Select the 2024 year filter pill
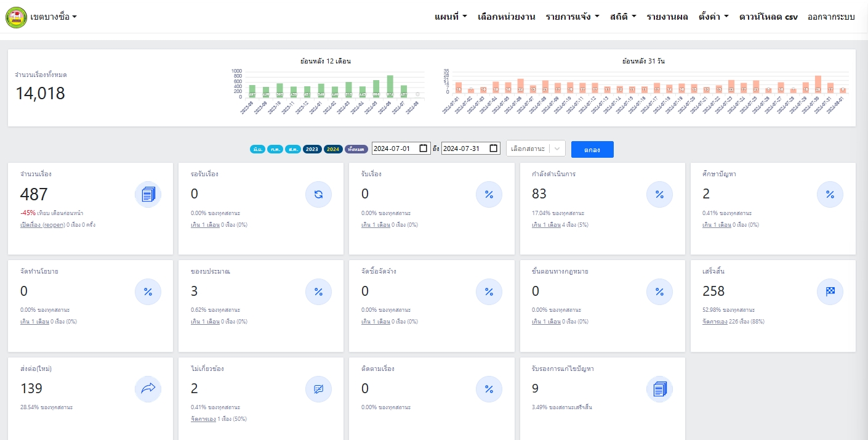This screenshot has width=868, height=440. tap(334, 149)
